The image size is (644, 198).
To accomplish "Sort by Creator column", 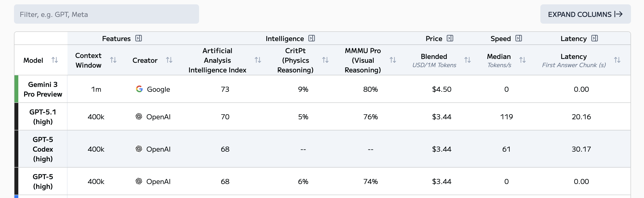I will [169, 60].
